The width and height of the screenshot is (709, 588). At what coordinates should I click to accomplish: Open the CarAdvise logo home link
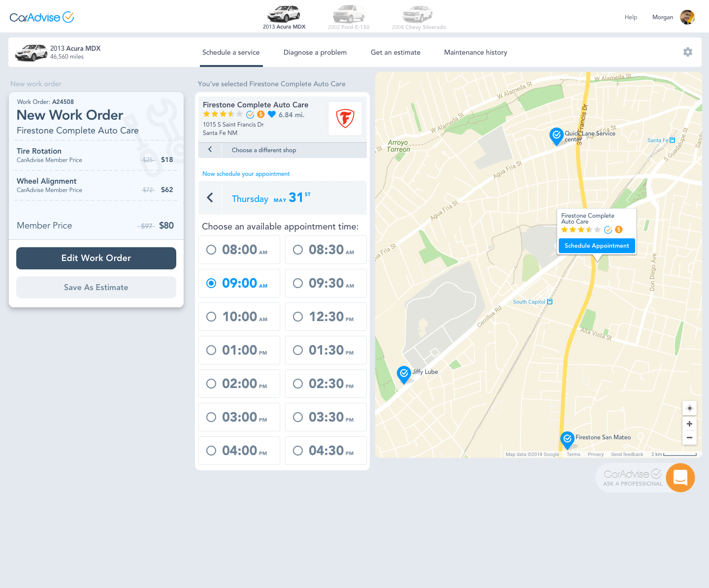coord(42,17)
